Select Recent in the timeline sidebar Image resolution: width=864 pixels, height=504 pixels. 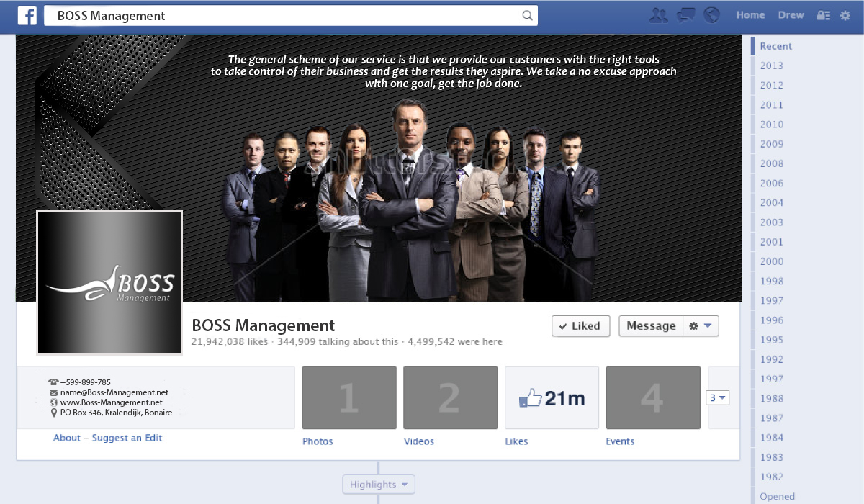pos(776,46)
